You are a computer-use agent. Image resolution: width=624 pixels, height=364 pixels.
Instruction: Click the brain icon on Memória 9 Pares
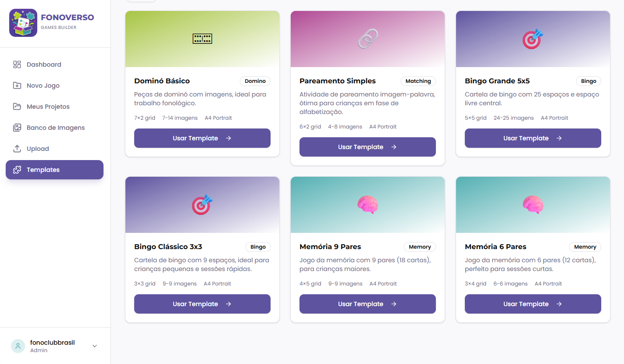click(367, 204)
